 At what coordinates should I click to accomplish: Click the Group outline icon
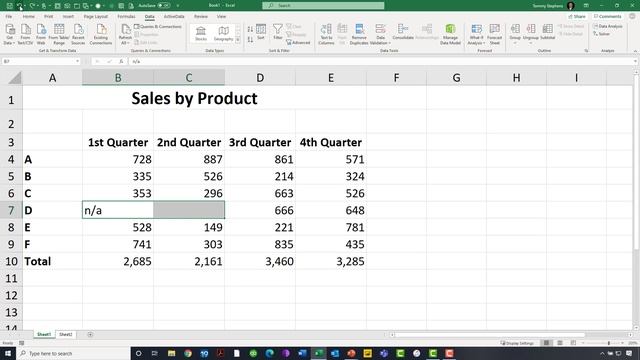[515, 33]
